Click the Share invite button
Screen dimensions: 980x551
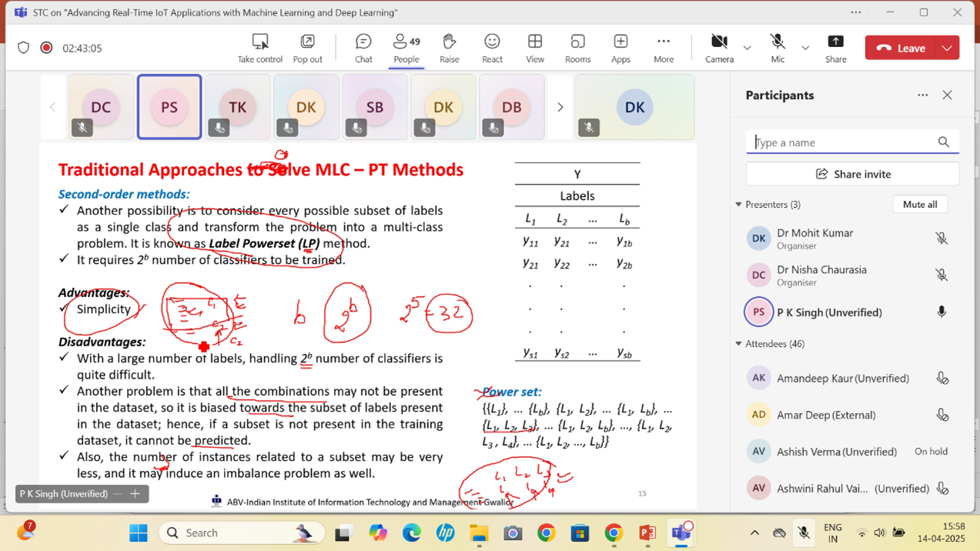(852, 174)
